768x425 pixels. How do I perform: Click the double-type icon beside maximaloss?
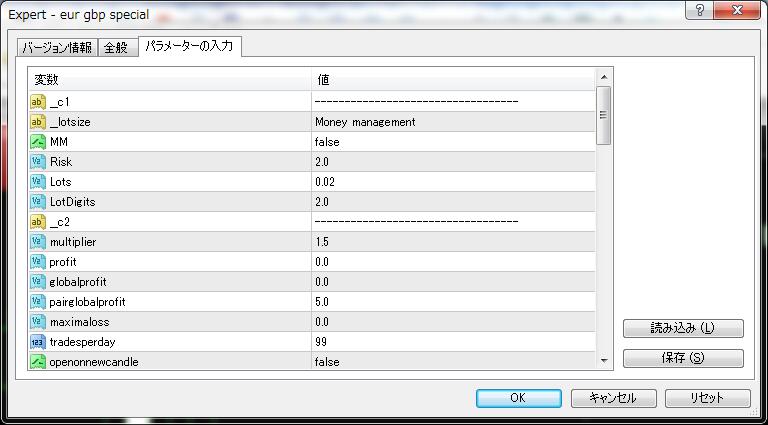[x=38, y=322]
